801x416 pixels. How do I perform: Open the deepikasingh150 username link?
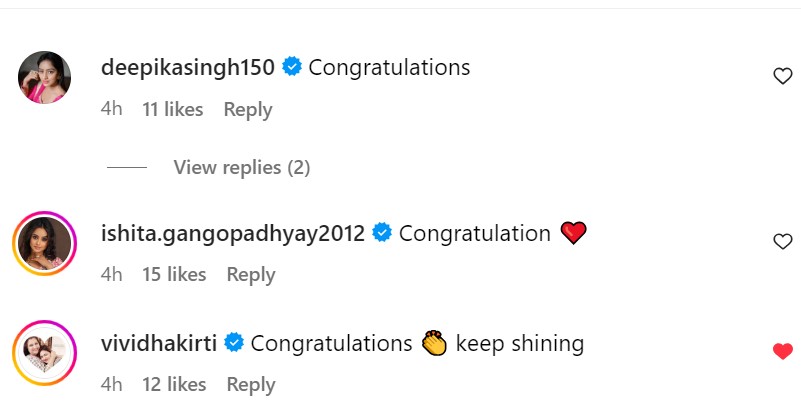189,68
